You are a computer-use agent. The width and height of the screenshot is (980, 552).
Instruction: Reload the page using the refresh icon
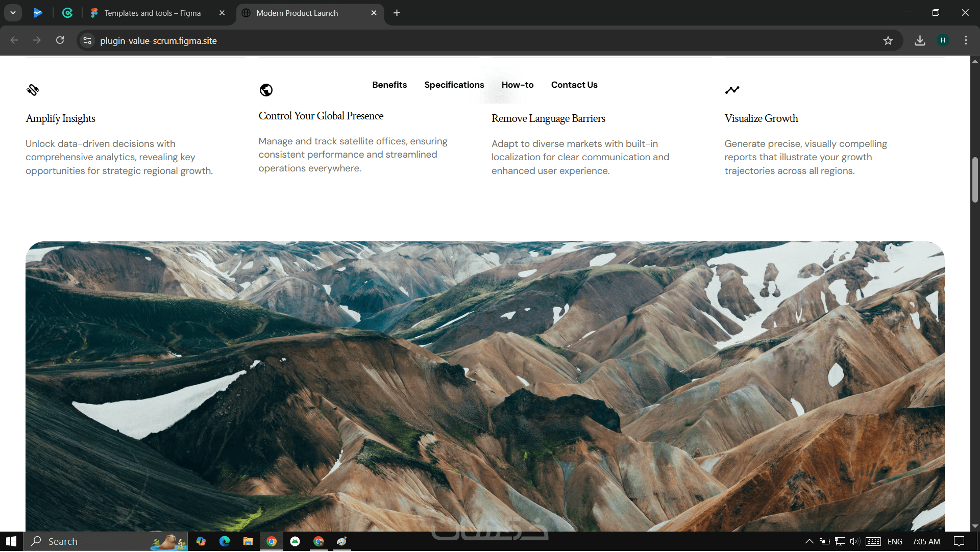pyautogui.click(x=60, y=40)
